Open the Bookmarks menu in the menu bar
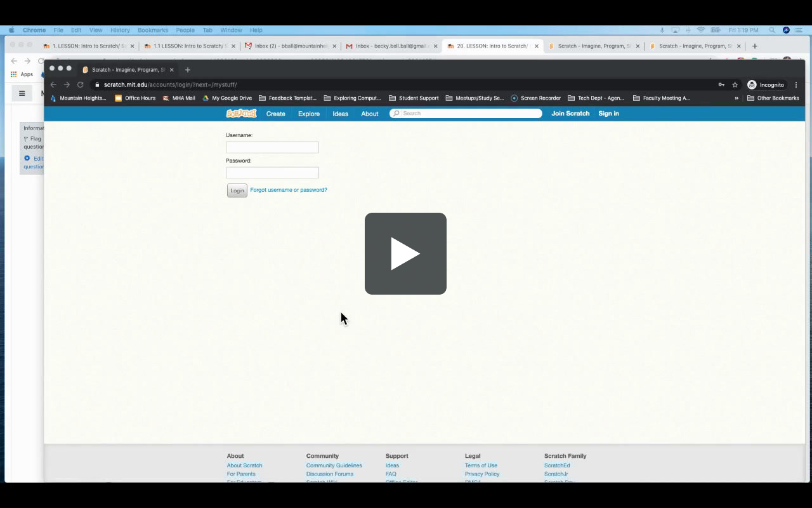The height and width of the screenshot is (508, 812). (x=153, y=30)
